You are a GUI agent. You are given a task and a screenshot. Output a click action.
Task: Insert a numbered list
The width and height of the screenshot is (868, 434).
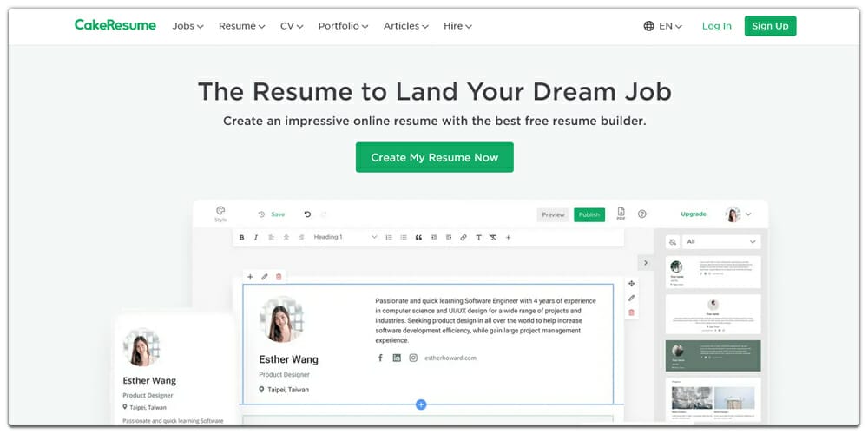click(389, 238)
